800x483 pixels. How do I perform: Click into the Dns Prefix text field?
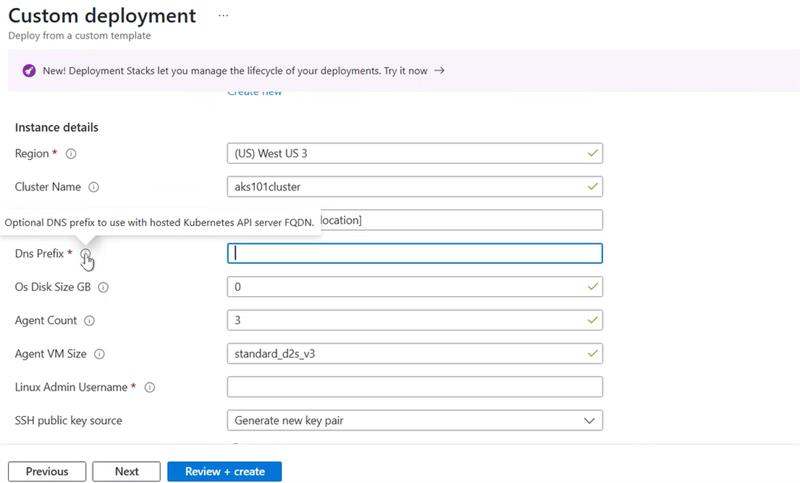pyautogui.click(x=415, y=254)
